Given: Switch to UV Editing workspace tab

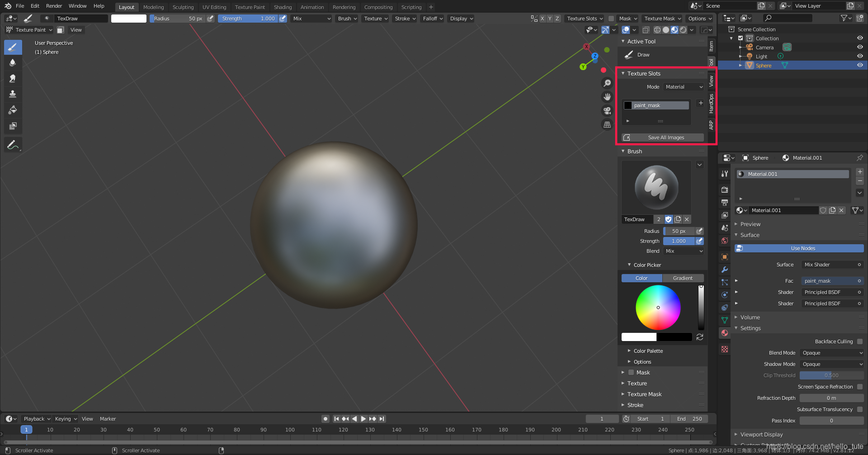Looking at the screenshot, I should tap(214, 7).
